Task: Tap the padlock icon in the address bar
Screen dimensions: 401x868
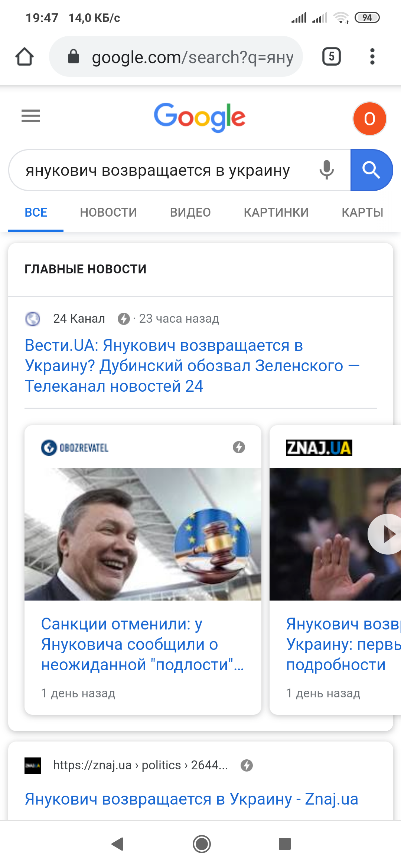Action: (74, 57)
